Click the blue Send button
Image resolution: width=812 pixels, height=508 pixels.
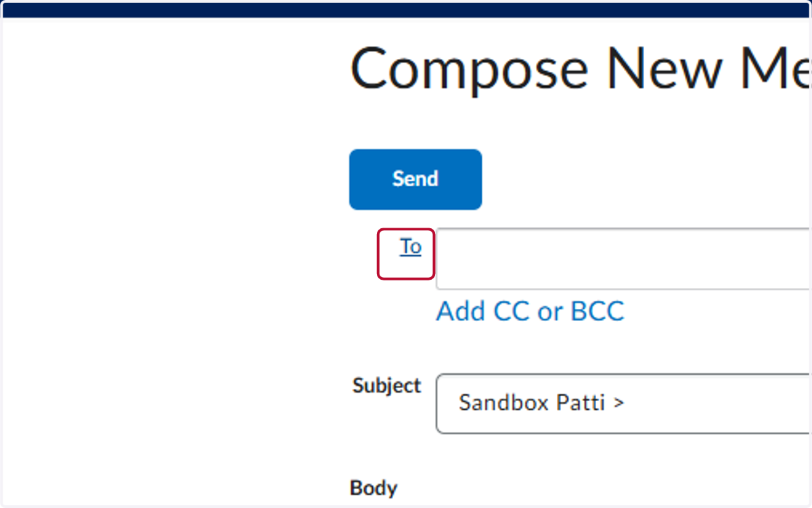[x=415, y=179]
